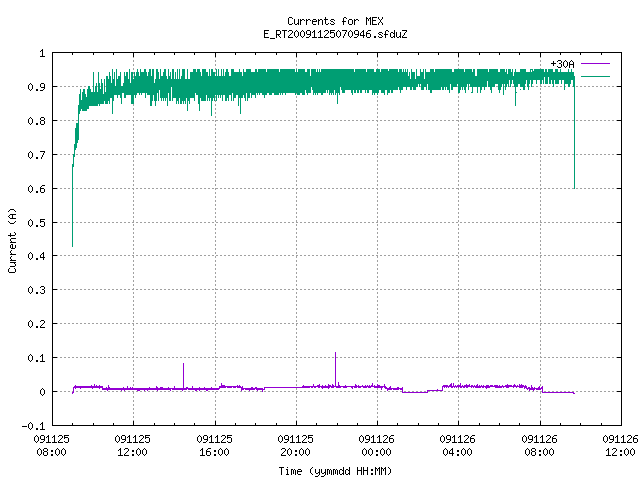
Task: Click y-axis tick label 0.2
Action: (36, 324)
